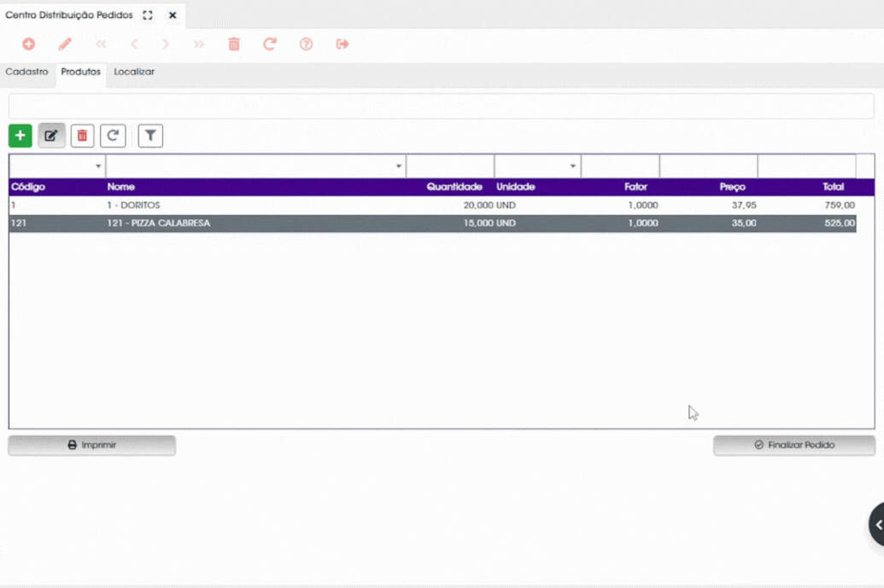Click the top toolbar trash delete icon

234,44
